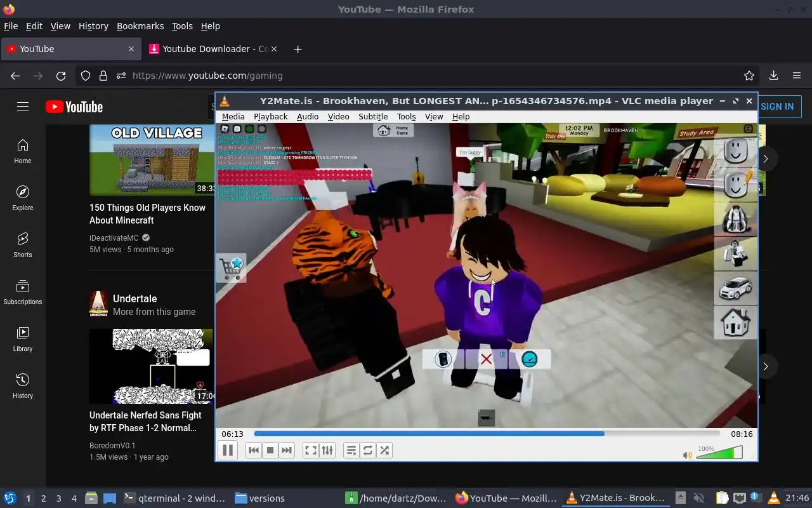Open the VLC Audio menu
812x508 pixels.
tap(308, 116)
